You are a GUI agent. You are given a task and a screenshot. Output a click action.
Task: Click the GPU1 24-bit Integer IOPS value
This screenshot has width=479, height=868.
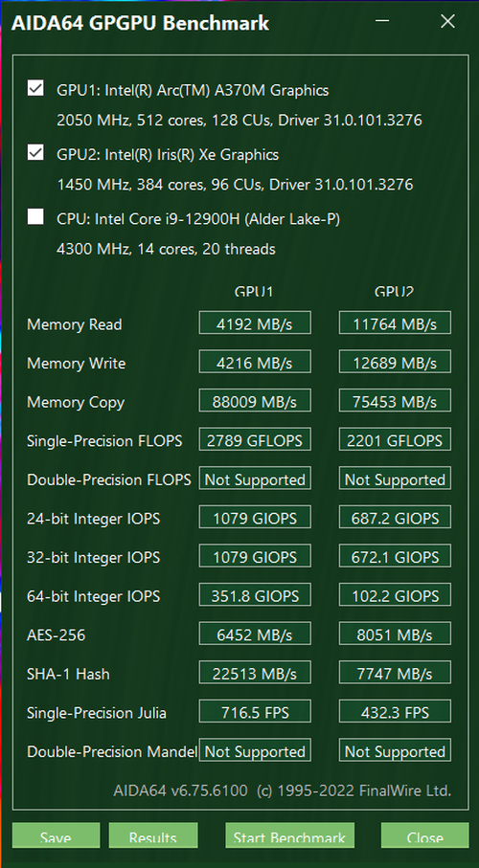[x=255, y=517]
